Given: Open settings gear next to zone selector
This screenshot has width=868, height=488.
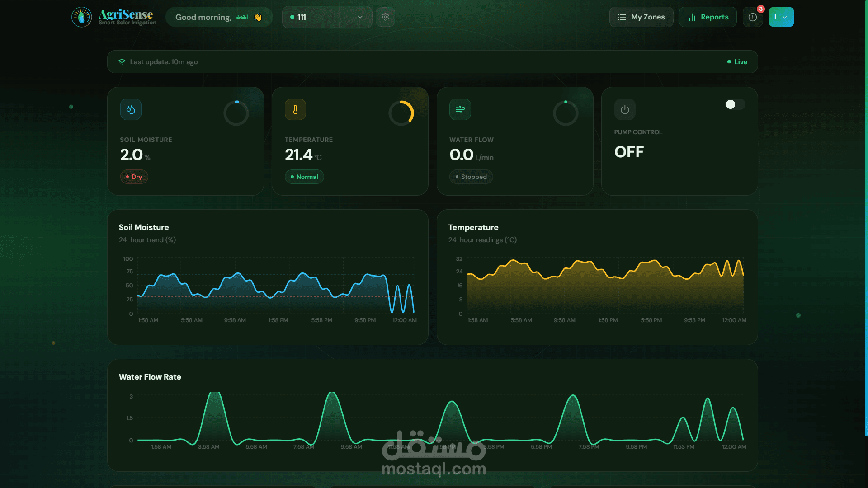Looking at the screenshot, I should click(385, 17).
